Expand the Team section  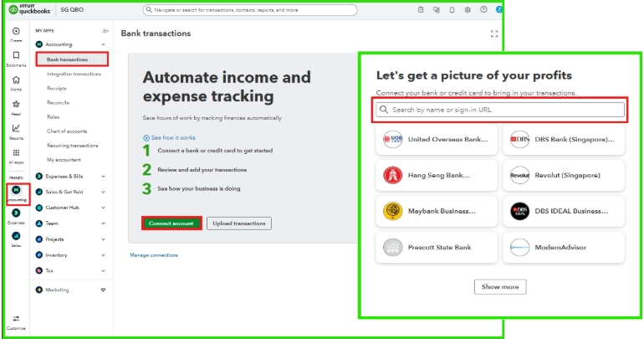pyautogui.click(x=103, y=223)
